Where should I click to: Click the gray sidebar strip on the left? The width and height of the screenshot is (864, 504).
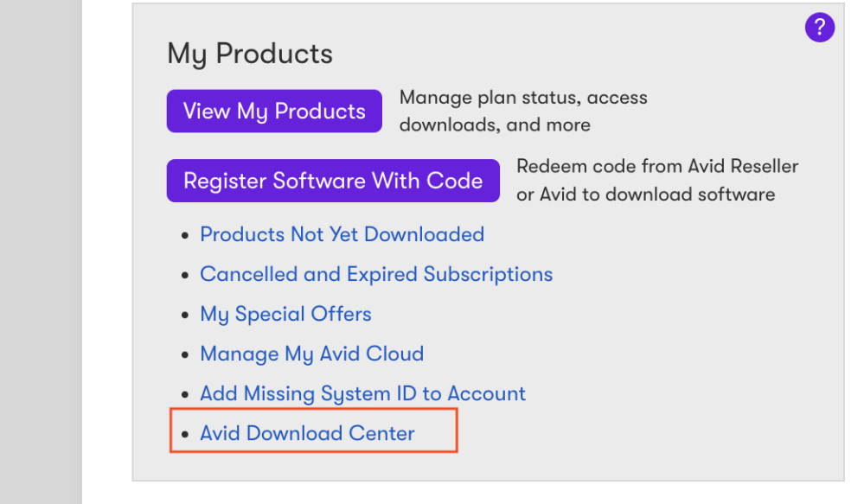(41, 252)
